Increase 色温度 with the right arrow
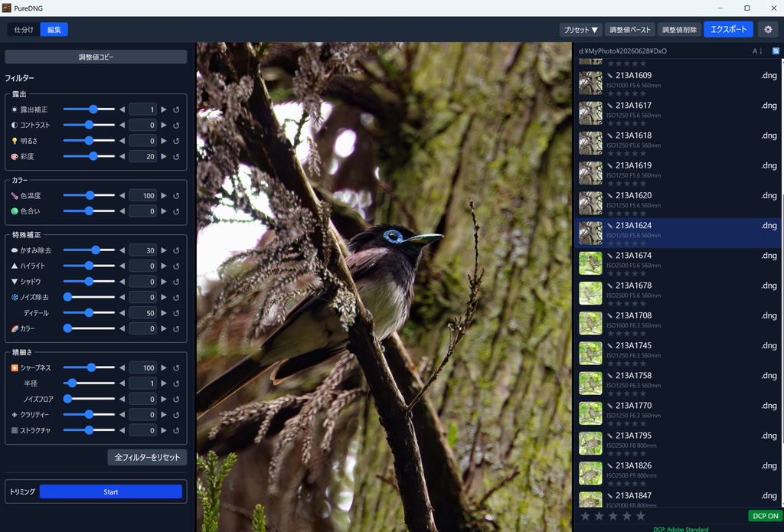The height and width of the screenshot is (532, 784). 164,195
